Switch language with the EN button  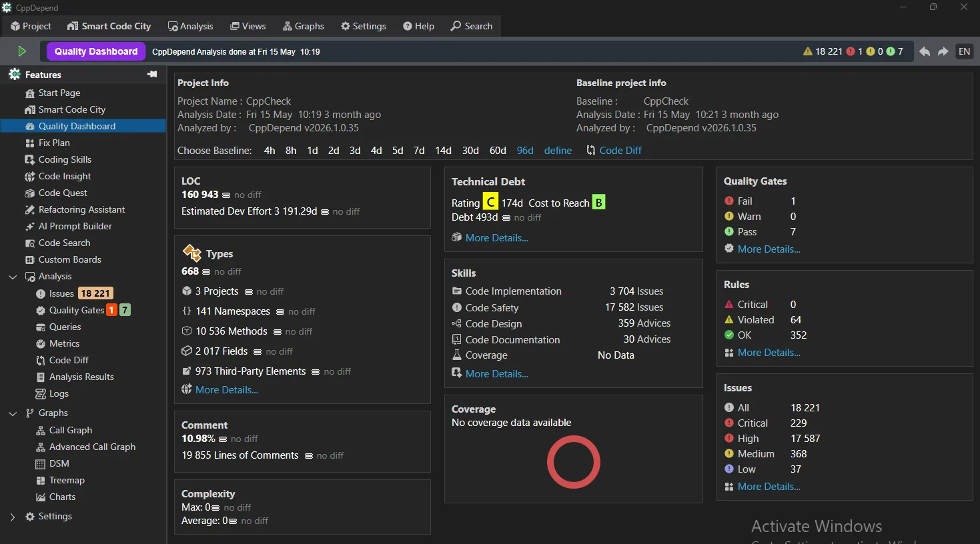965,51
